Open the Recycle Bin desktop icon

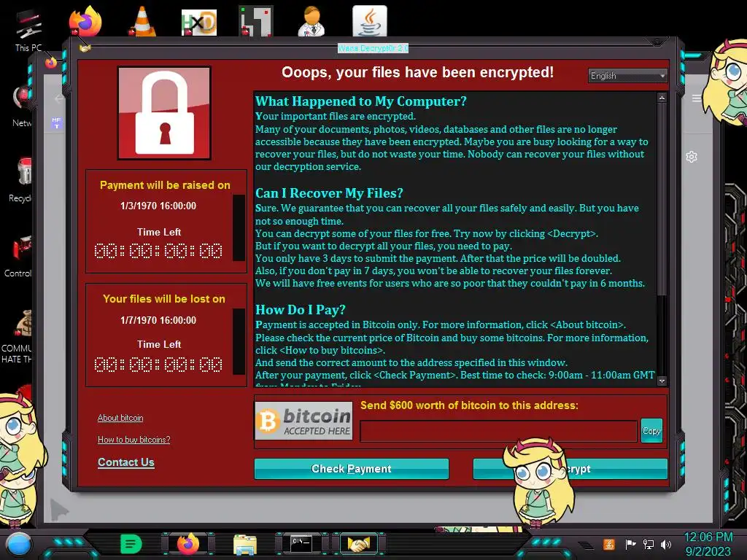pos(21,180)
